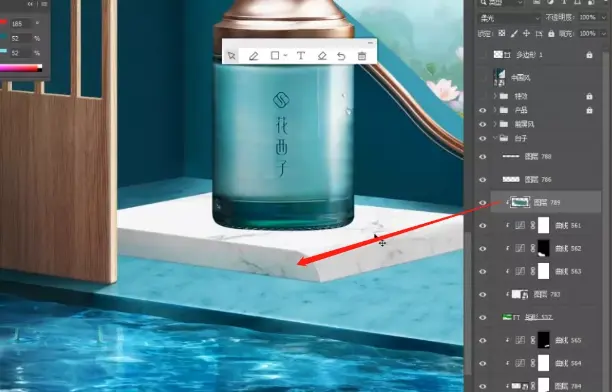Open the fill 100% dropdown arrow
Screen dimensions: 612x392
(603, 34)
